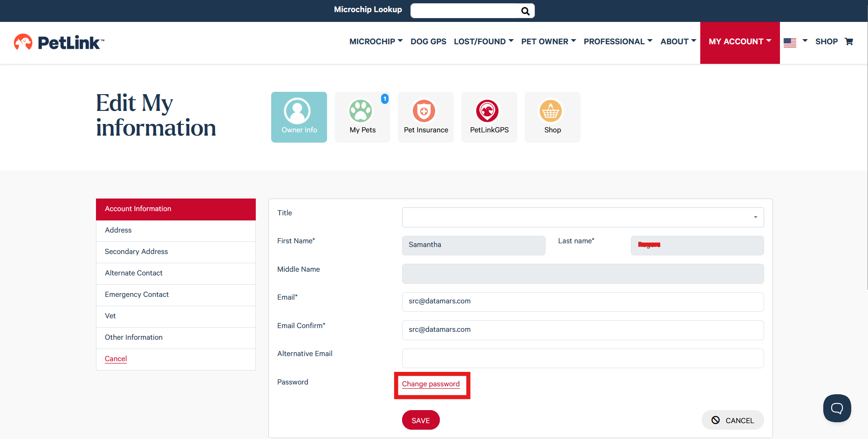The height and width of the screenshot is (439, 868).
Task: Open the Title dropdown
Action: pyautogui.click(x=583, y=218)
